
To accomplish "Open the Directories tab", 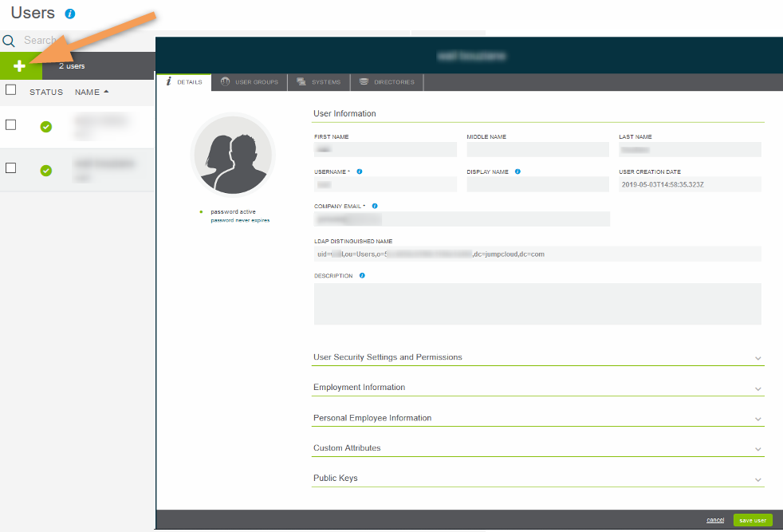I will click(387, 82).
